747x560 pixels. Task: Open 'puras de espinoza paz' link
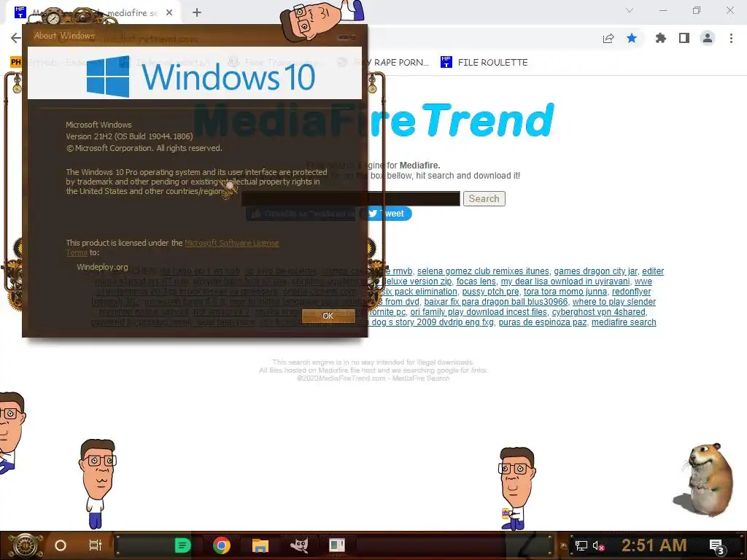(x=543, y=322)
